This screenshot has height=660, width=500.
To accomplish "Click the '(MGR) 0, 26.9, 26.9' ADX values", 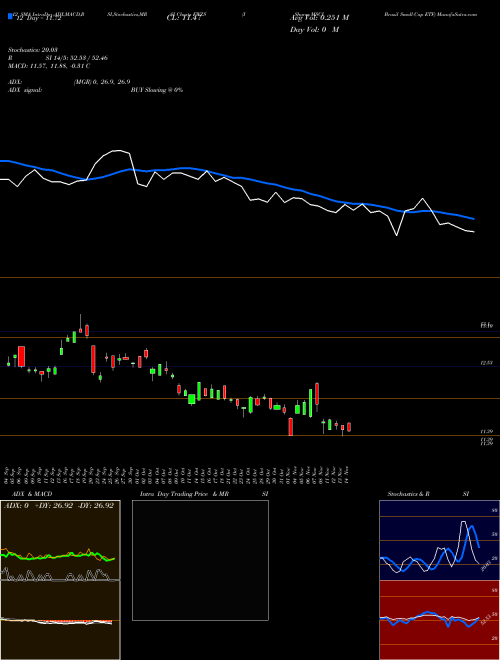I will tap(101, 82).
